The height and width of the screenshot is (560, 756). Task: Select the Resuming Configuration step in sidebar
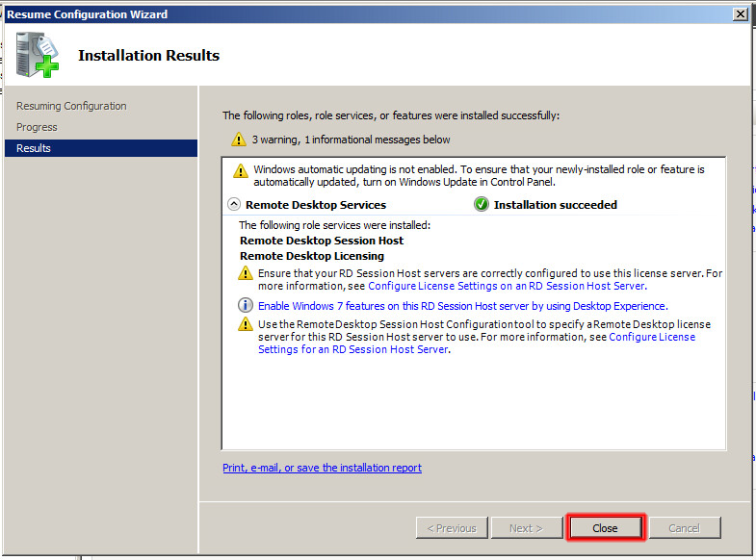(71, 106)
